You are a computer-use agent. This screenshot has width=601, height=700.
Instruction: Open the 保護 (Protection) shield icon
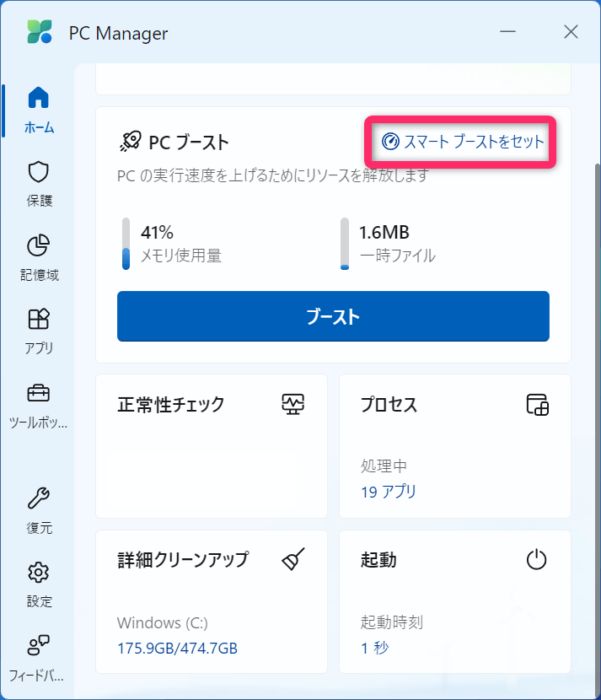click(x=39, y=182)
